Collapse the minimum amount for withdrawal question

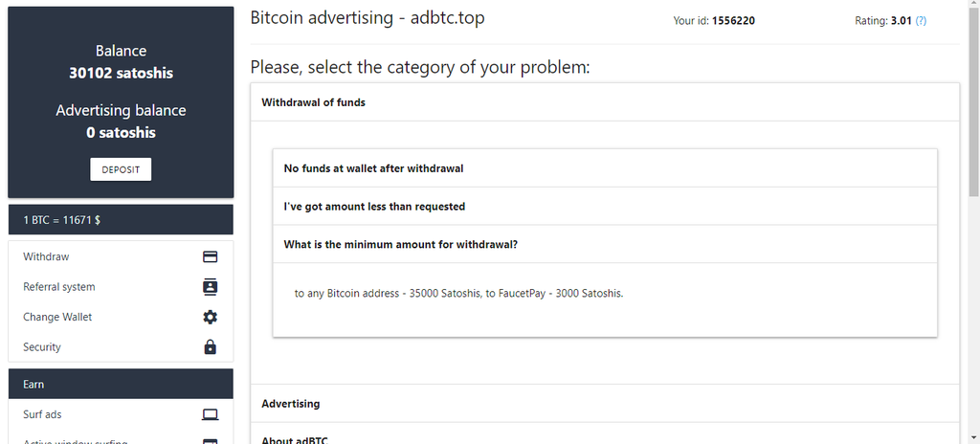click(605, 245)
